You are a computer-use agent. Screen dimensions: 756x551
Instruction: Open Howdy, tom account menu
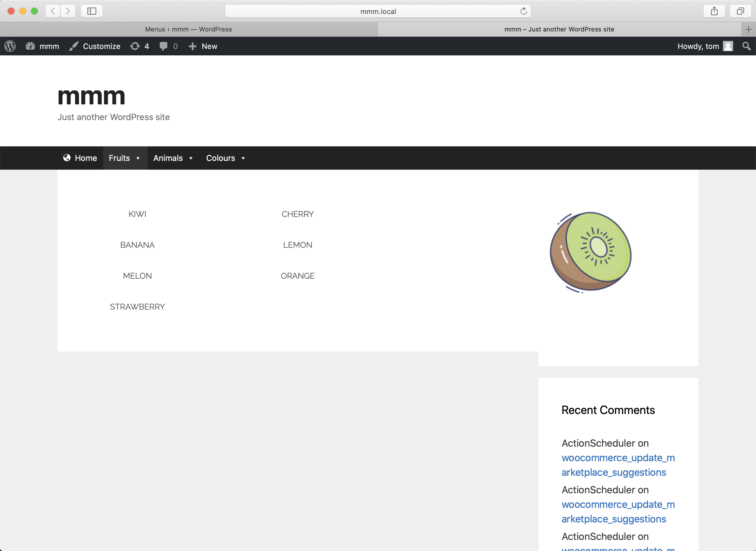[x=704, y=46]
